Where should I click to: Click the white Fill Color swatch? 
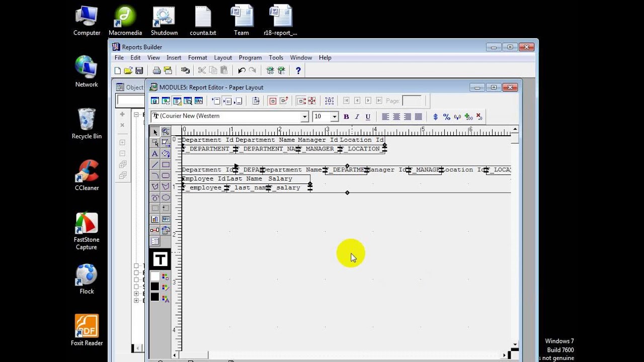pyautogui.click(x=155, y=277)
